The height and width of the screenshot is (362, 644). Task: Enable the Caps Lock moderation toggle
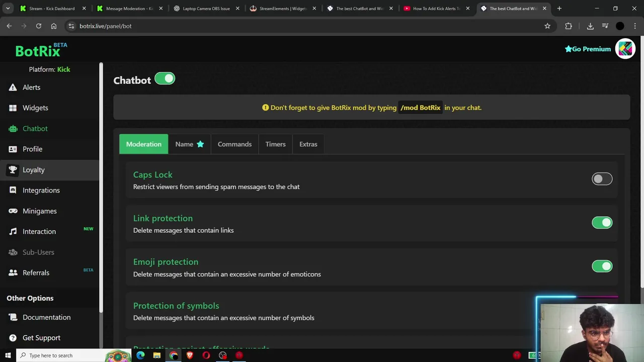coord(602,179)
